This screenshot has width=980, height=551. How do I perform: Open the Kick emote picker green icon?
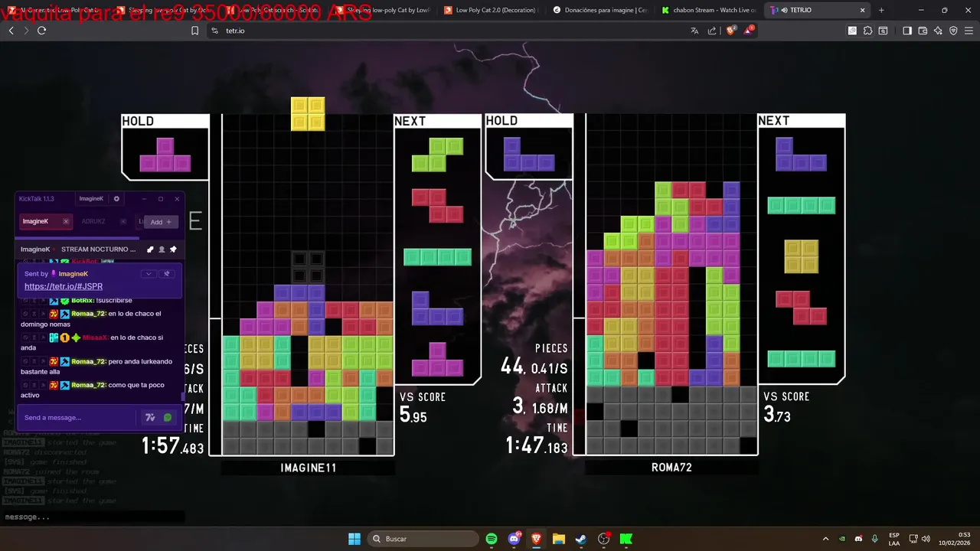pos(168,418)
